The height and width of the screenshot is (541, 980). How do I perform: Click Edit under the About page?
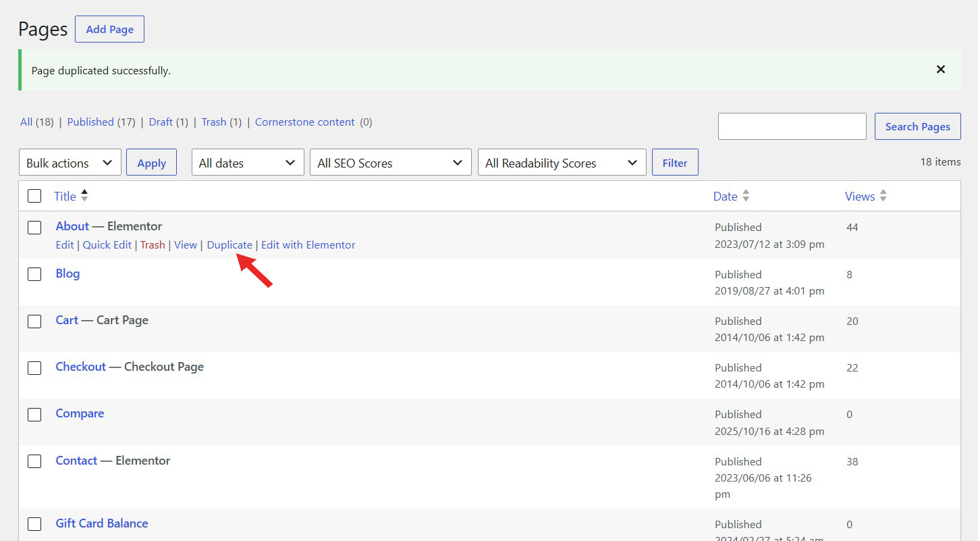[65, 245]
